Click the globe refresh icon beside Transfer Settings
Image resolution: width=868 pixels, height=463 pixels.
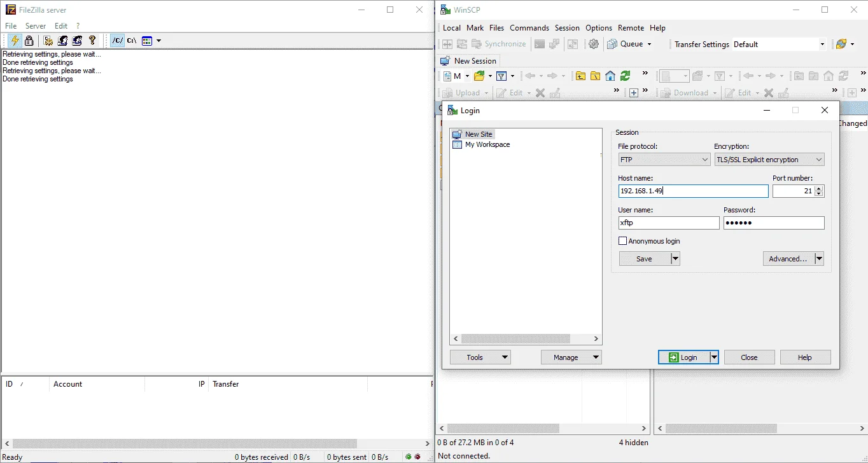841,44
